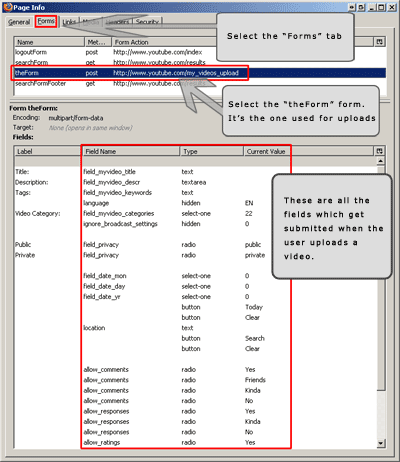Screen dimensions: 400x462
Task: Select the button row with value Search
Action: (195, 338)
